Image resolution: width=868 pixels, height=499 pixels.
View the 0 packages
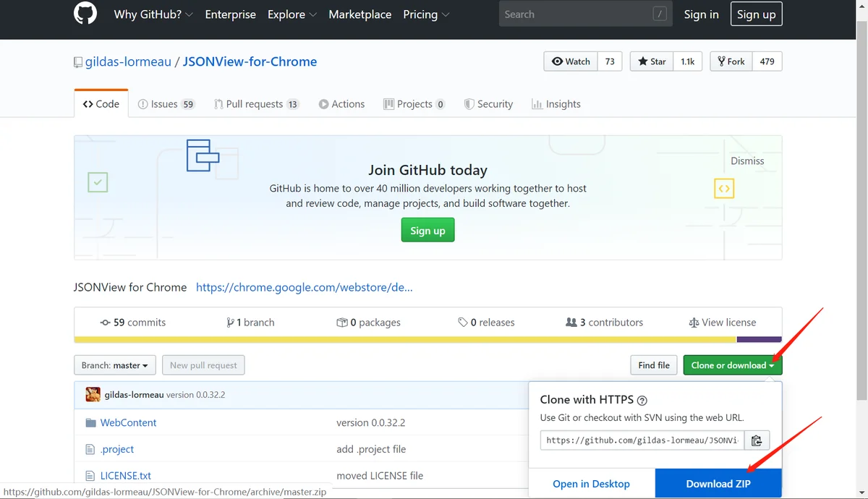368,323
